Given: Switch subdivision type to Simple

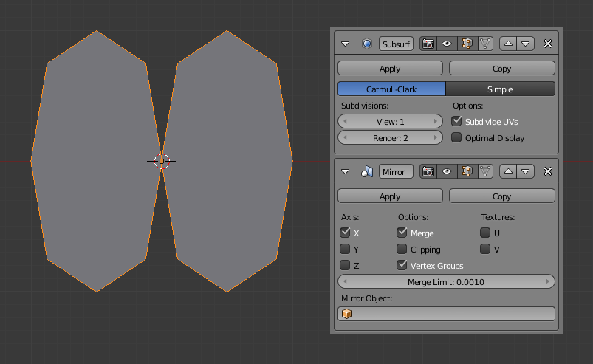Looking at the screenshot, I should (x=500, y=89).
